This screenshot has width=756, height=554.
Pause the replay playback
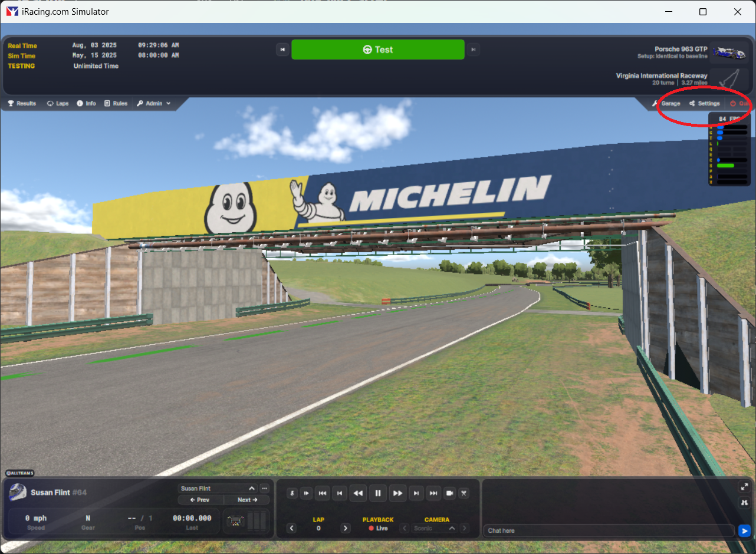[x=378, y=493]
